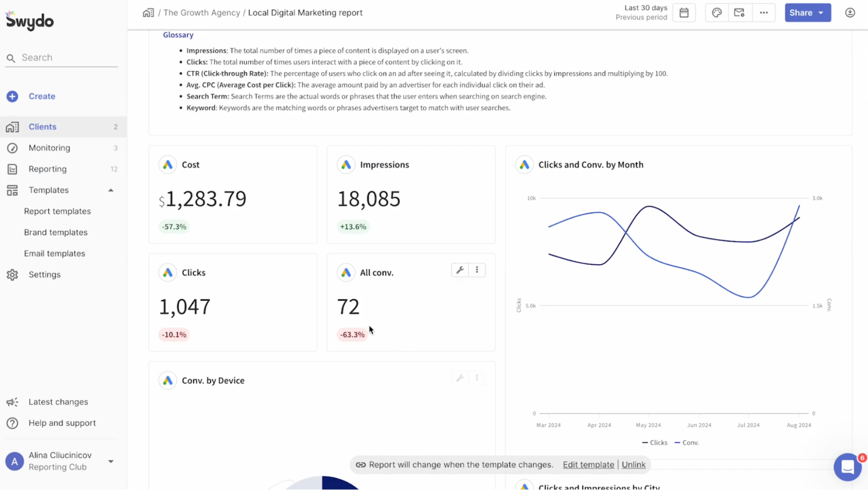This screenshot has height=490, width=868.
Task: Click Local Digital Marketing report title
Action: click(305, 13)
